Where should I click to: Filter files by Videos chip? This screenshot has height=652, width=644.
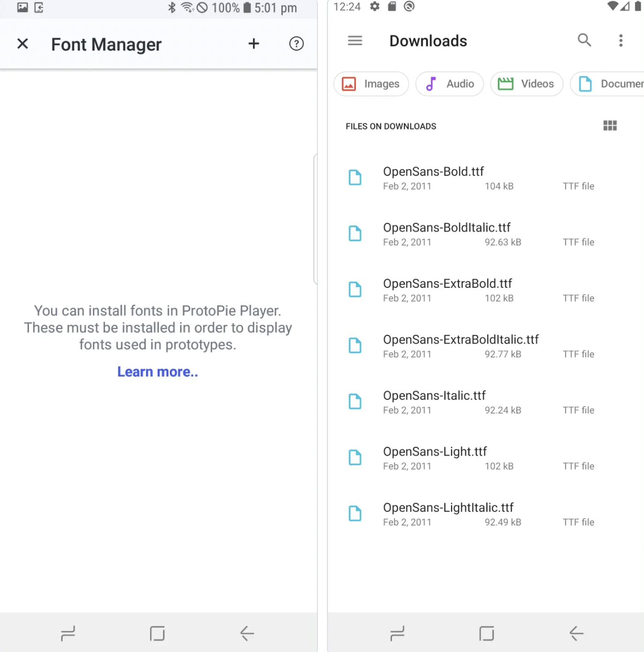526,84
